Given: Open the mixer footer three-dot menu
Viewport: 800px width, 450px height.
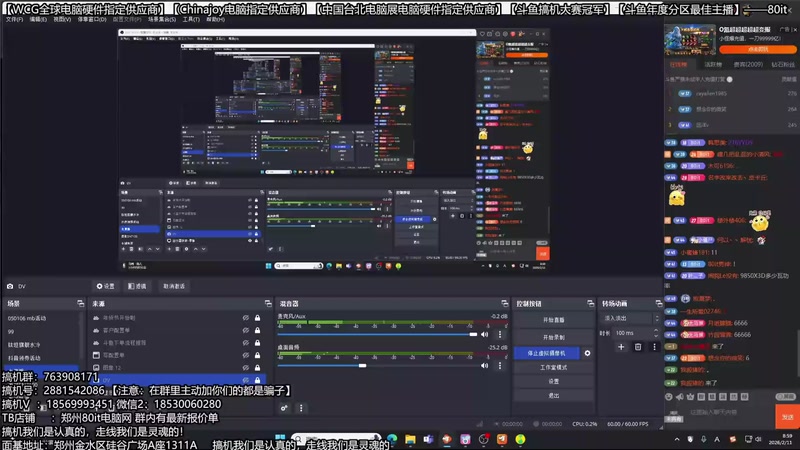Looking at the screenshot, I should coord(301,408).
